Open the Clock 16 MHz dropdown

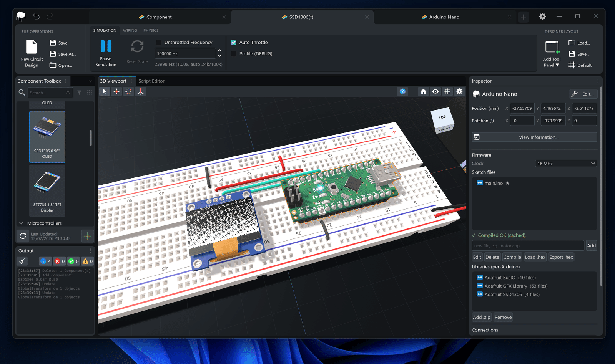tap(566, 164)
